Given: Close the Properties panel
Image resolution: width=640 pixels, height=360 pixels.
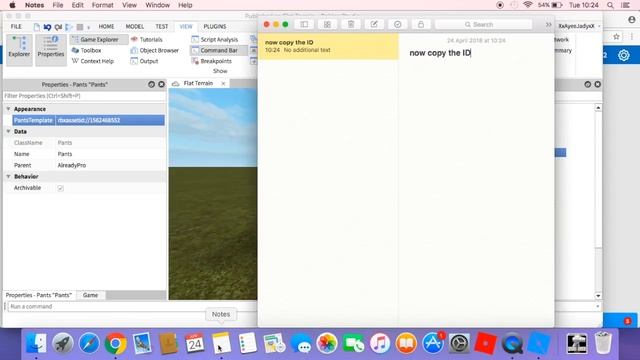Looking at the screenshot, I should point(162,84).
